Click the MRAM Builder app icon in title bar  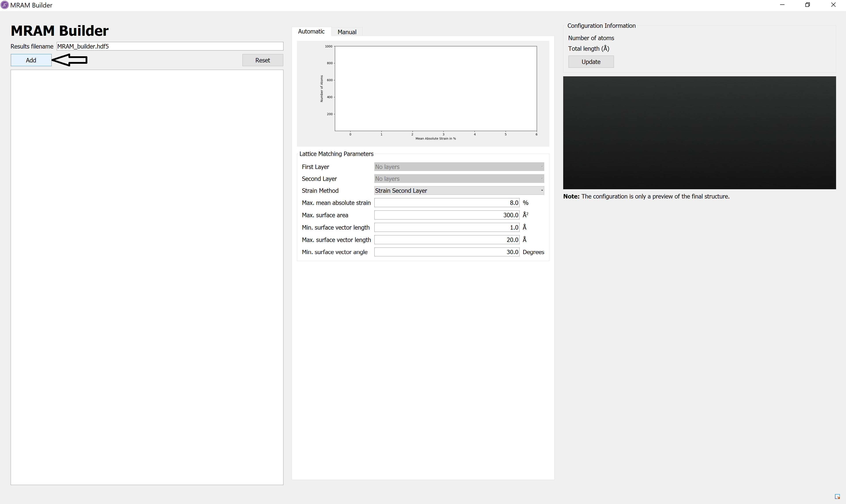point(4,5)
